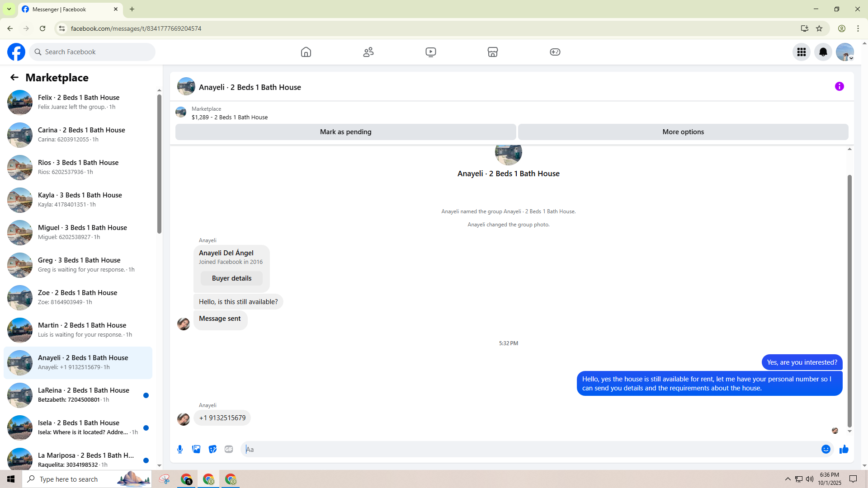Open the account profile menu
The width and height of the screenshot is (868, 488).
845,52
